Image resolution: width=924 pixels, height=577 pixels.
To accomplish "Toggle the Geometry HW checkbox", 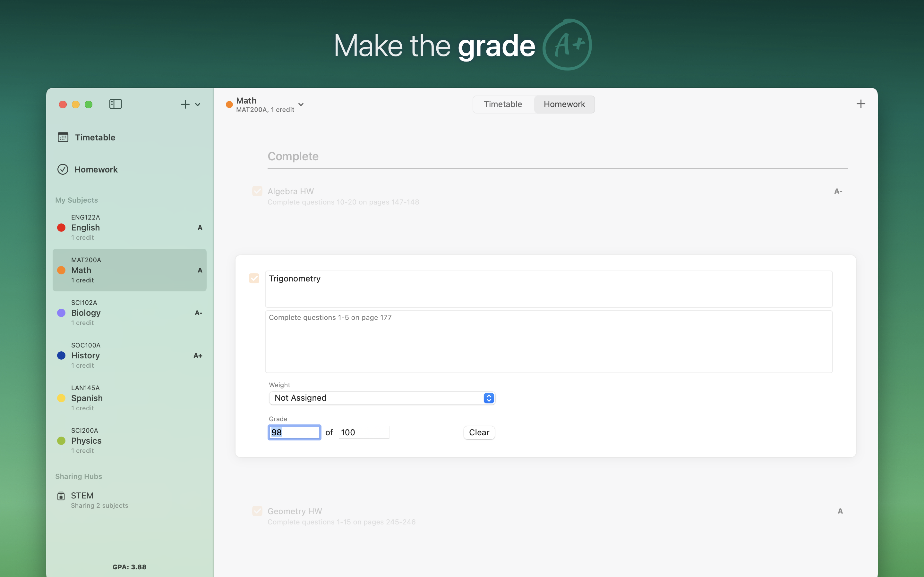I will (x=257, y=511).
